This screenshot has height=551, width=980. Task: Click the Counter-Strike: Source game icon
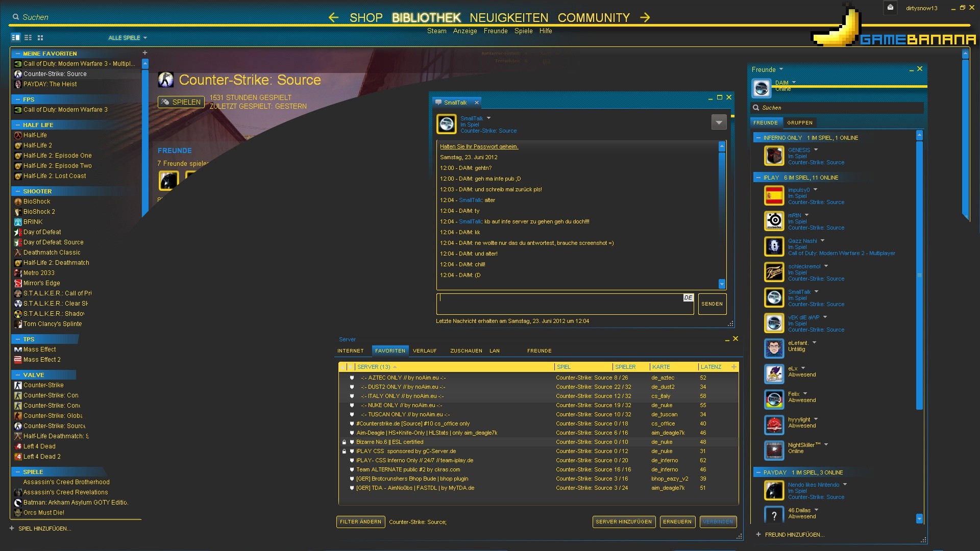pos(166,80)
